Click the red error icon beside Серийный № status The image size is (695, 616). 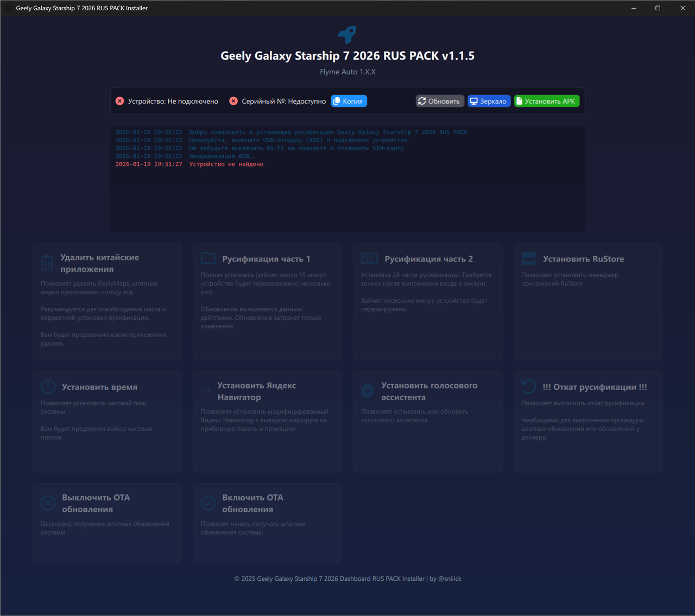point(233,101)
